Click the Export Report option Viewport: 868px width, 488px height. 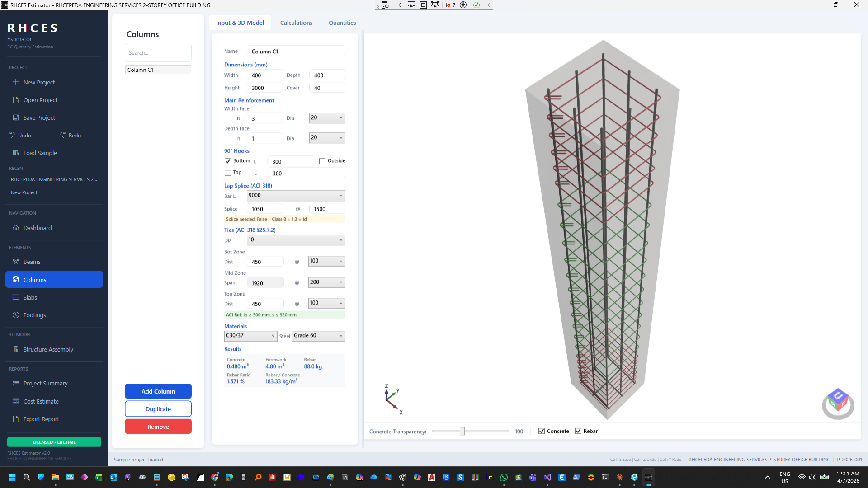coord(41,419)
